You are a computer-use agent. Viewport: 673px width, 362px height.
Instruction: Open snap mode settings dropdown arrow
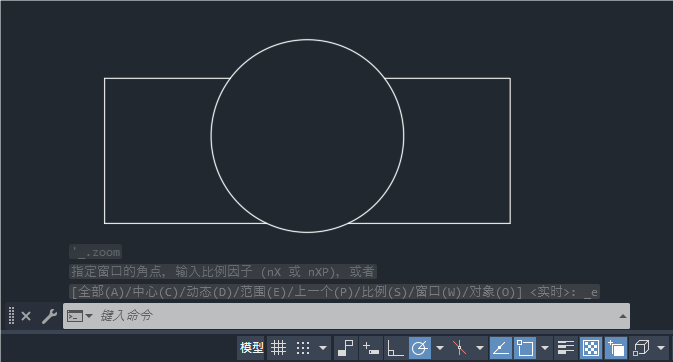(x=323, y=347)
